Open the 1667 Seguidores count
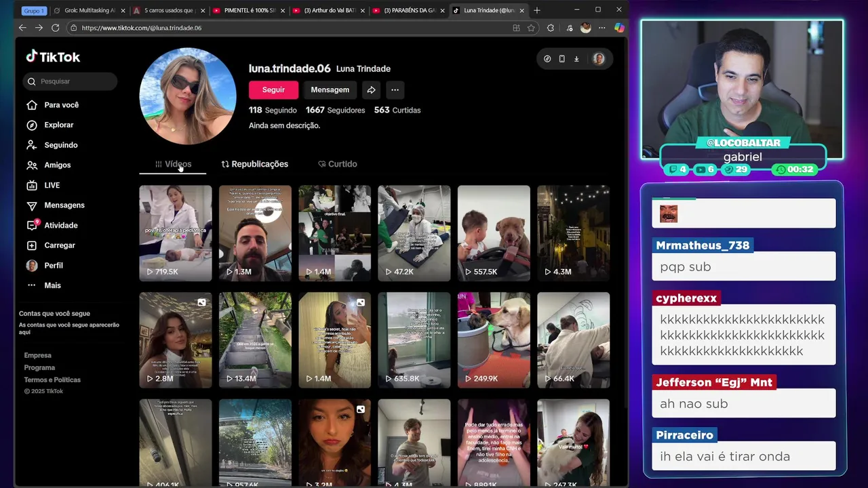The width and height of the screenshot is (868, 488). pos(335,110)
